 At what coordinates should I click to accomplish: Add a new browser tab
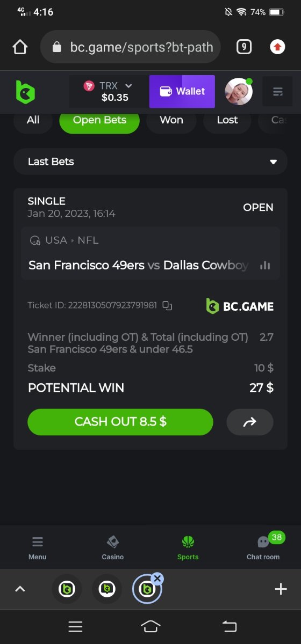(281, 589)
